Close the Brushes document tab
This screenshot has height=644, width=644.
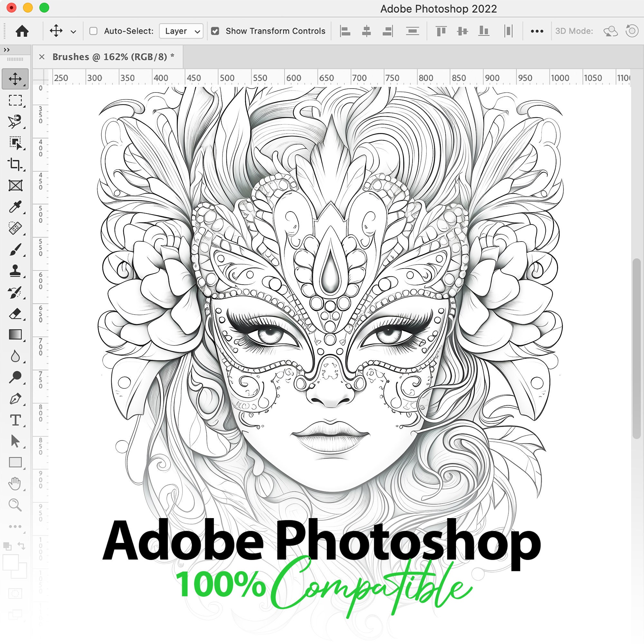(x=42, y=57)
